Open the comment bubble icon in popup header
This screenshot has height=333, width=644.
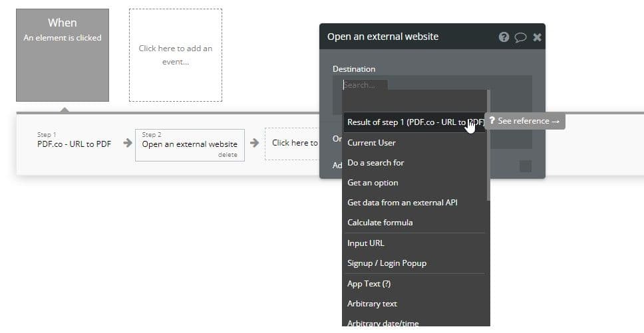(x=520, y=37)
